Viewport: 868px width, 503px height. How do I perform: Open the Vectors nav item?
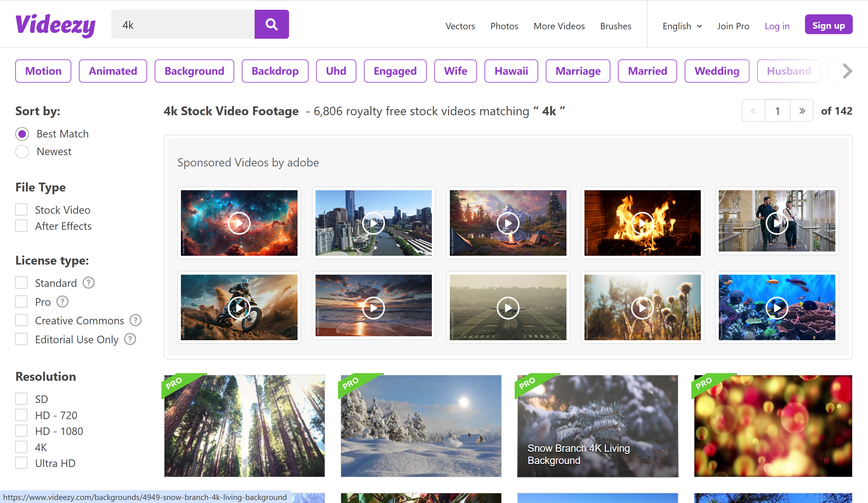(460, 26)
